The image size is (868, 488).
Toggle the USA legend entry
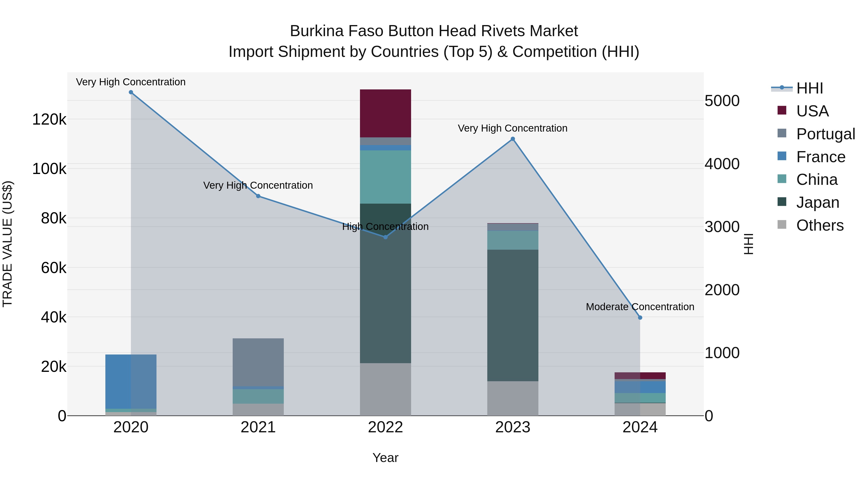803,111
